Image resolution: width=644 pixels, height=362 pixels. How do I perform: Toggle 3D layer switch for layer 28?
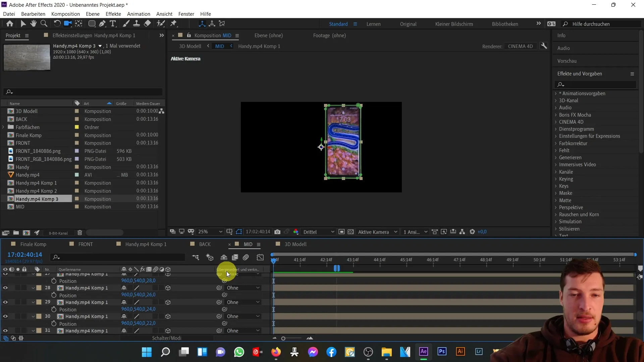click(x=168, y=288)
